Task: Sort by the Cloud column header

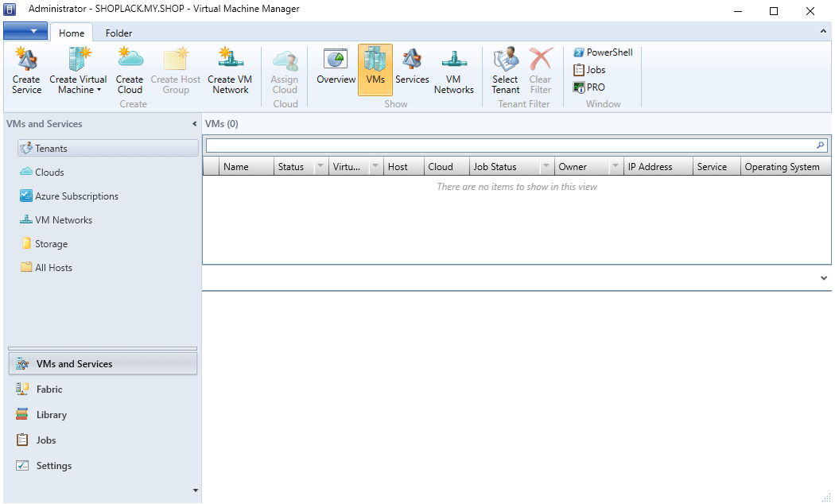Action: pyautogui.click(x=447, y=167)
